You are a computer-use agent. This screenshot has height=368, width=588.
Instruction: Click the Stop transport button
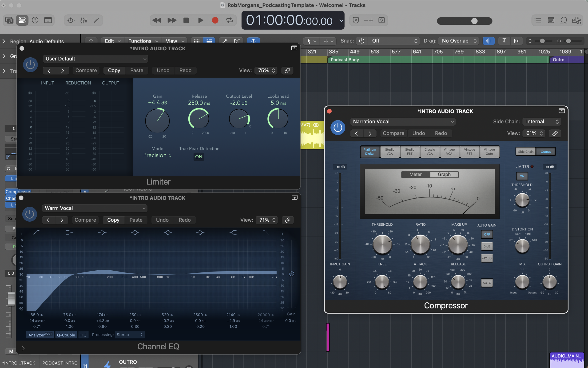tap(186, 20)
